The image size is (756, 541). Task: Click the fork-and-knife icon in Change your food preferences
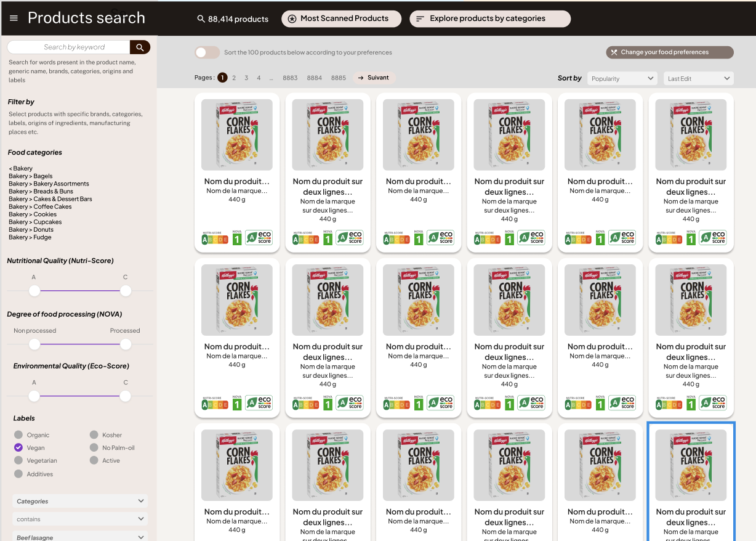point(614,52)
